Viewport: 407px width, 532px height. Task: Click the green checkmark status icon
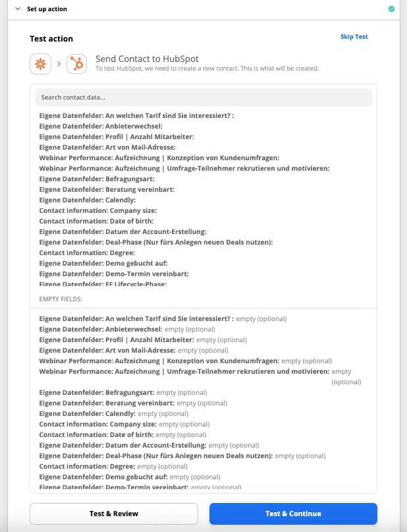pos(392,9)
